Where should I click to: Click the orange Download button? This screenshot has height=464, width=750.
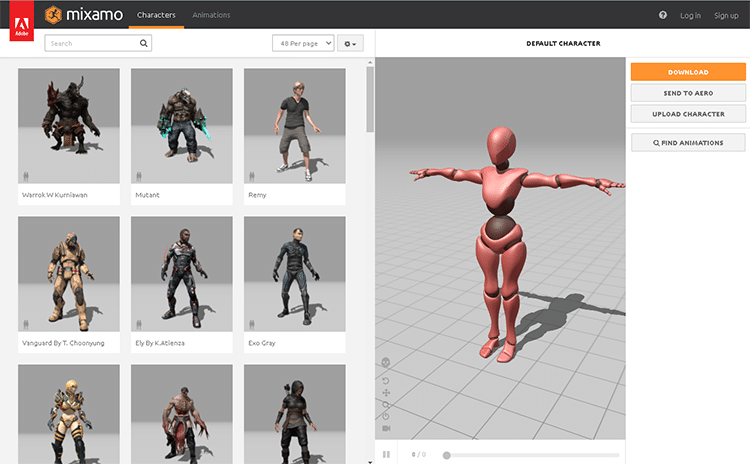[688, 72]
